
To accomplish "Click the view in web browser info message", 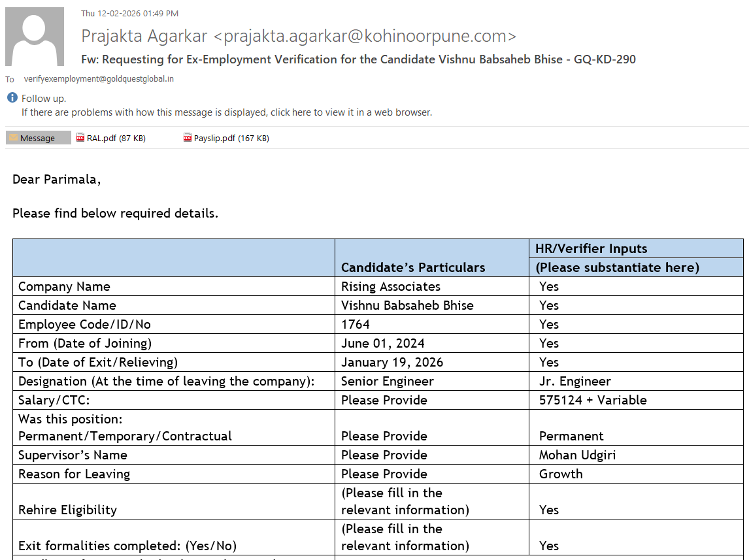I will click(x=226, y=112).
